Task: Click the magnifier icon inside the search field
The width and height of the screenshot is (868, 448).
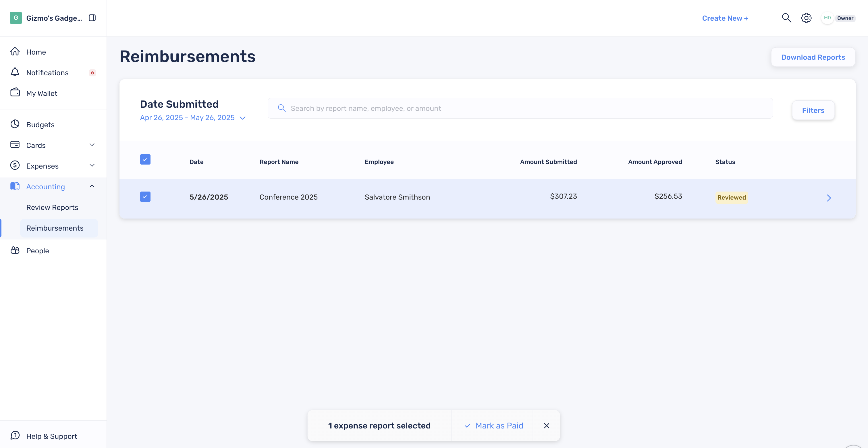Action: [x=282, y=108]
